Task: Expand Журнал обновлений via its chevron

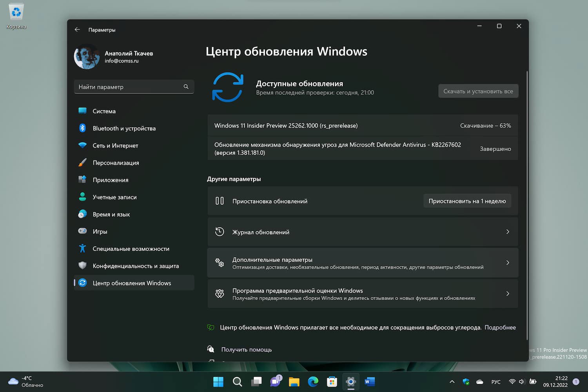Action: point(508,232)
